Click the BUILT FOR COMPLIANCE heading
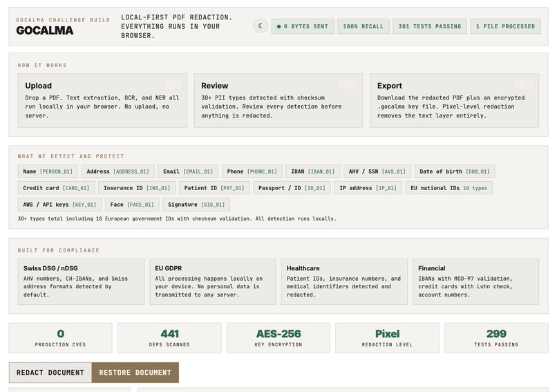Image resolution: width=557 pixels, height=392 pixels. [x=59, y=250]
